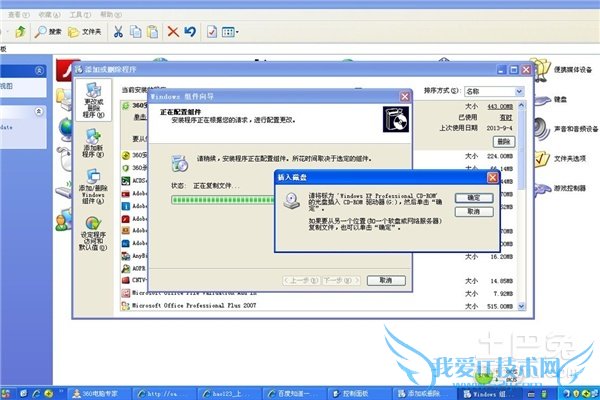The image size is (600, 400).
Task: Select 添加/删除 Windows 组件 in the sidebar
Action: [x=93, y=186]
